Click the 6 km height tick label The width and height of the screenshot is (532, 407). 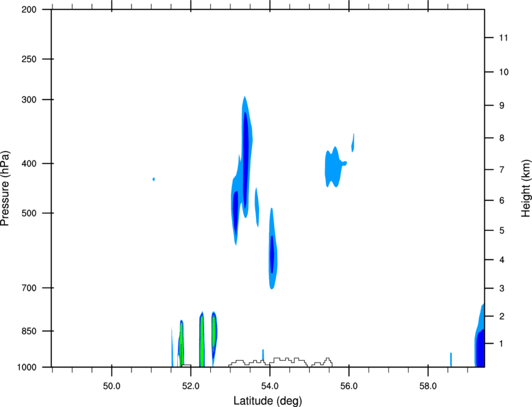click(502, 200)
